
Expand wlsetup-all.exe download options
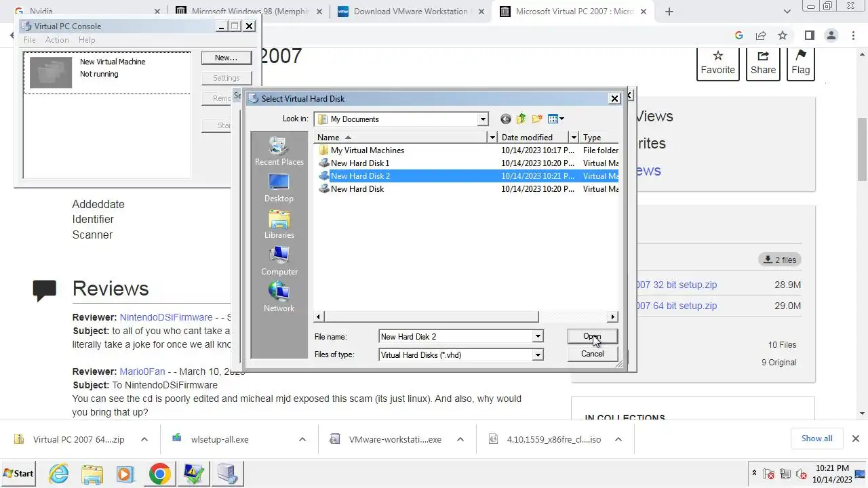click(302, 439)
